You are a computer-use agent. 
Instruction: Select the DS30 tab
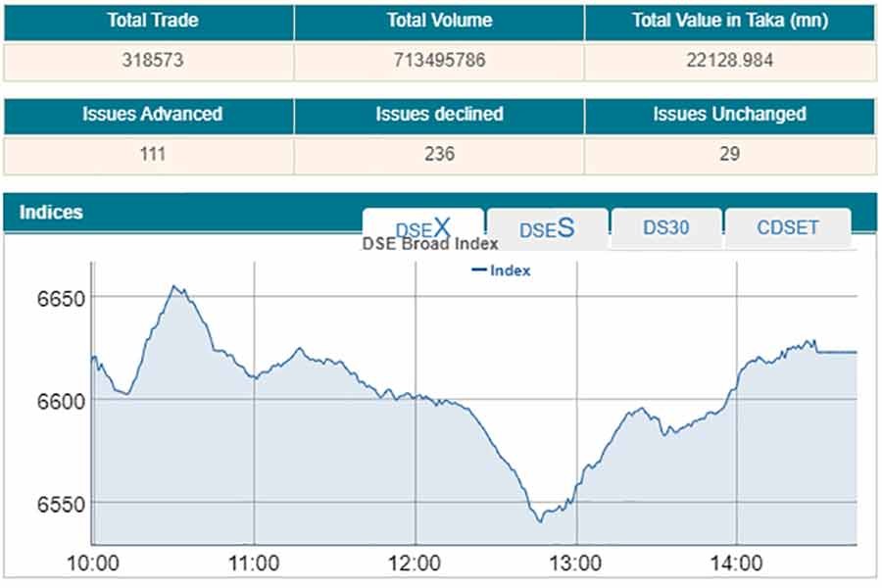click(666, 227)
